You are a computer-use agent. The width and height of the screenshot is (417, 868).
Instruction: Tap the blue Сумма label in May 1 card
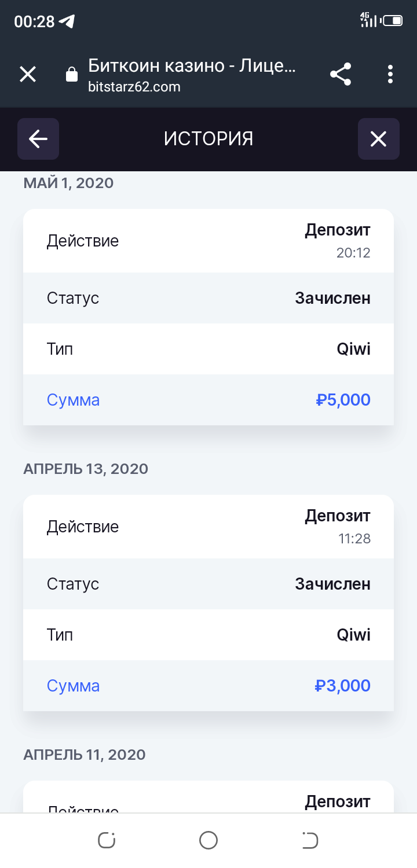click(73, 400)
